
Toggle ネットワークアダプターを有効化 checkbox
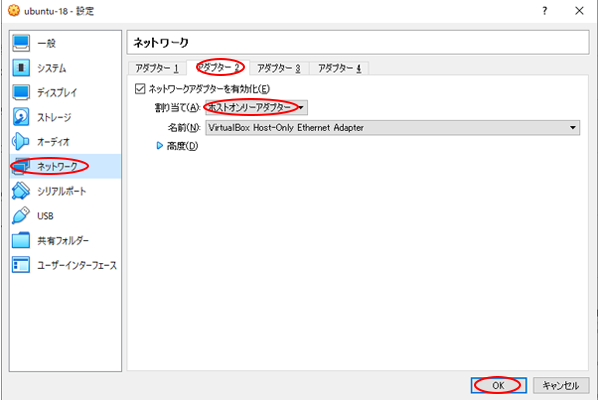[140, 89]
